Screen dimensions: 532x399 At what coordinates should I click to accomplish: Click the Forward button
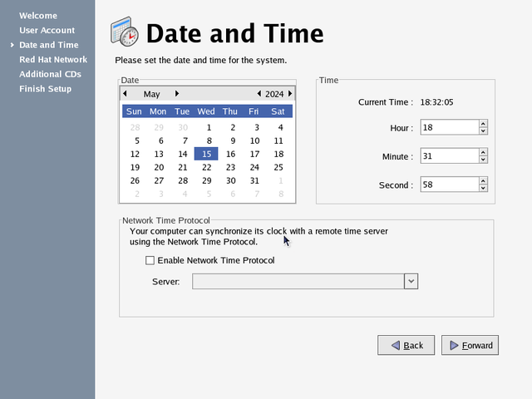pyautogui.click(x=470, y=345)
